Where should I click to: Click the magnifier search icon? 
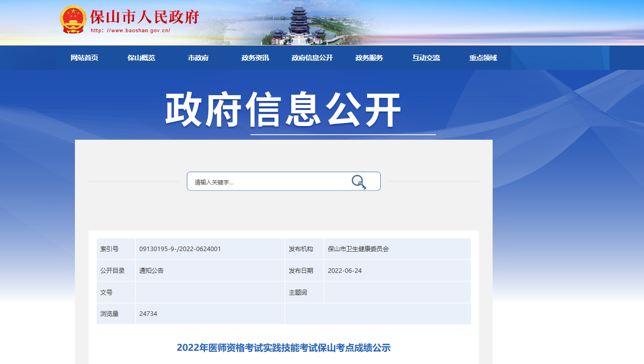click(x=358, y=182)
